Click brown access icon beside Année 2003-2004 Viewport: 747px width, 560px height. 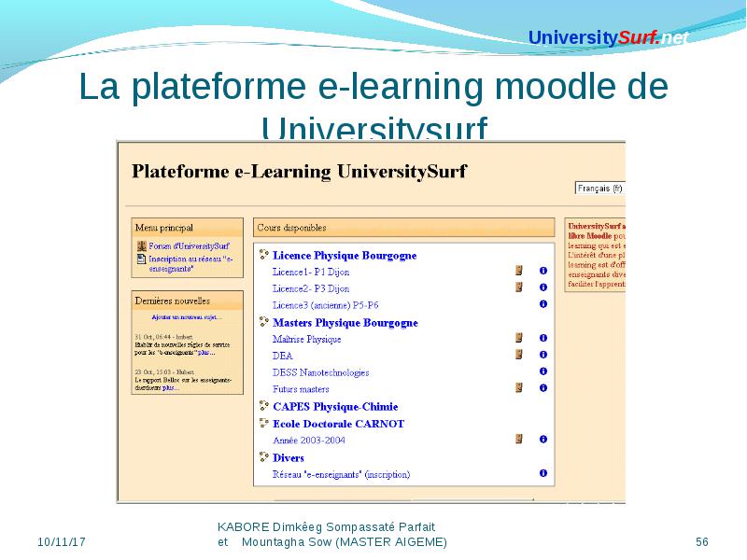(519, 439)
